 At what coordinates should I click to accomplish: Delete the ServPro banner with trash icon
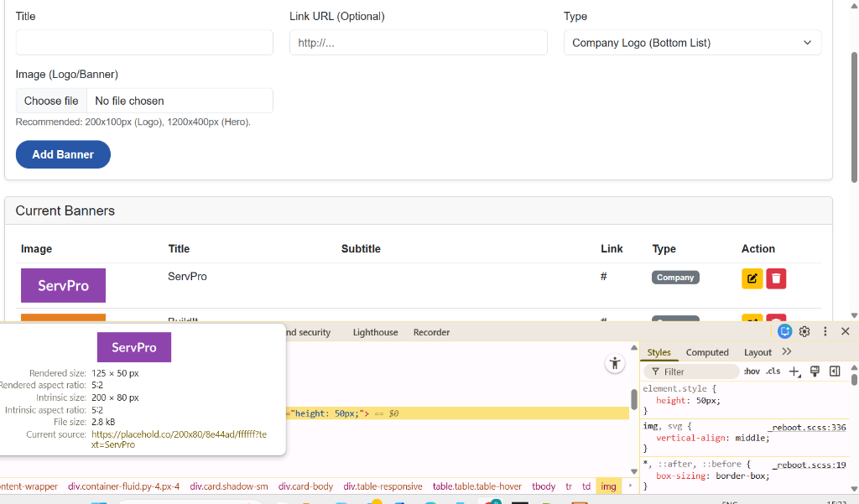pos(776,278)
